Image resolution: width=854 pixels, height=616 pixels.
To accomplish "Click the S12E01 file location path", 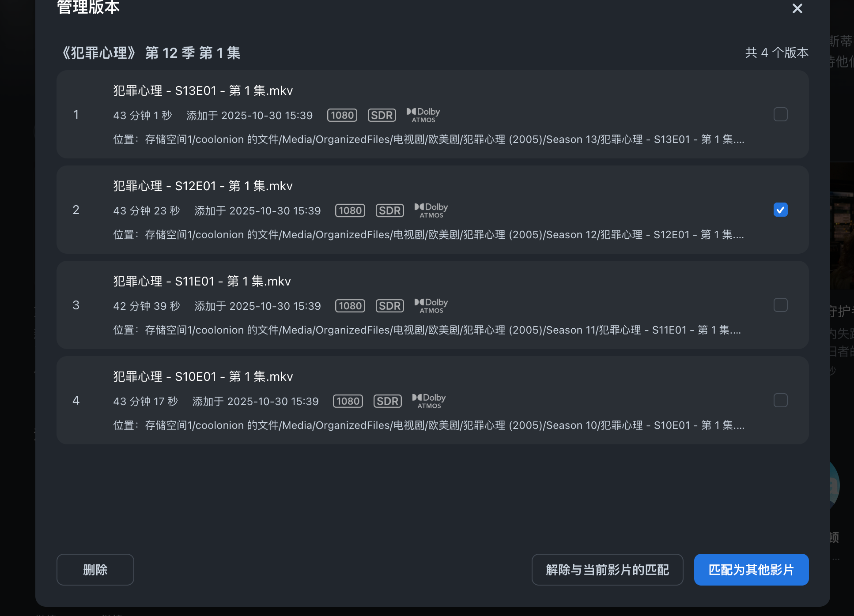I will coord(428,235).
